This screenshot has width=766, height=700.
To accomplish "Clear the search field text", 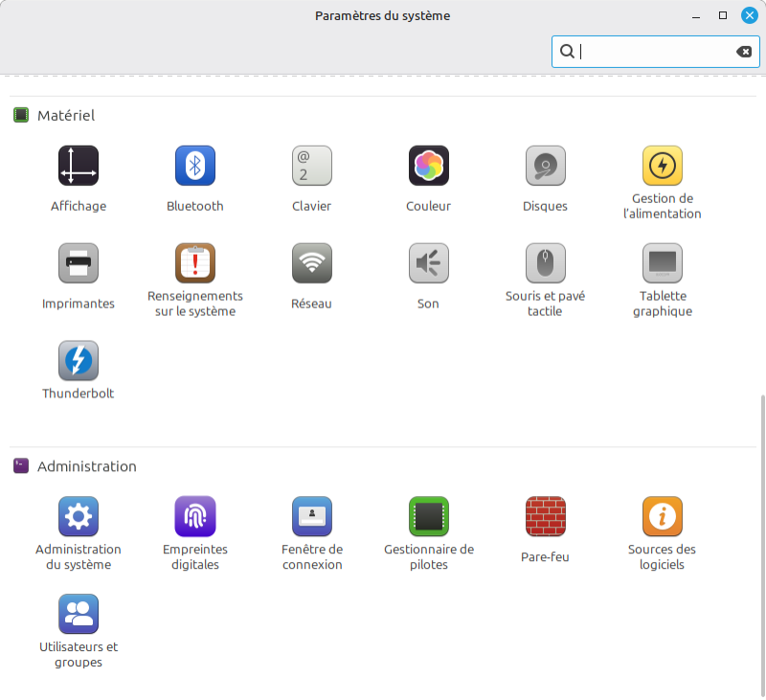I will pos(744,52).
